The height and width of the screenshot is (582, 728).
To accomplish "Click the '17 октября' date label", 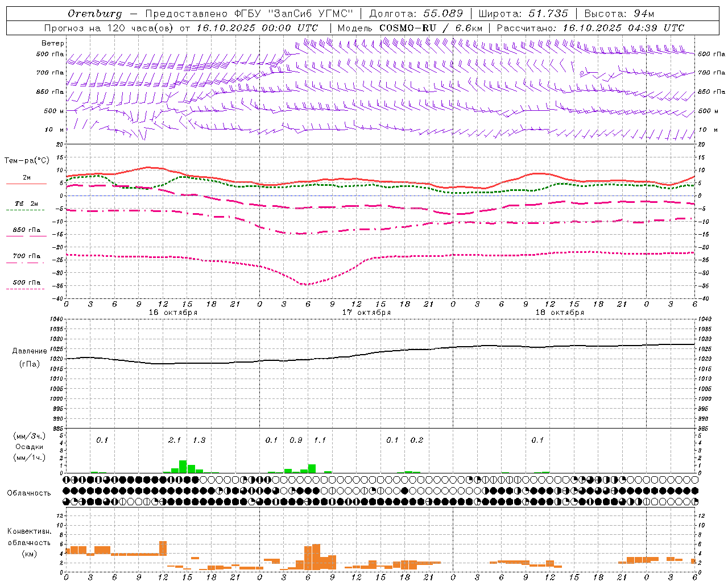I will tap(366, 313).
